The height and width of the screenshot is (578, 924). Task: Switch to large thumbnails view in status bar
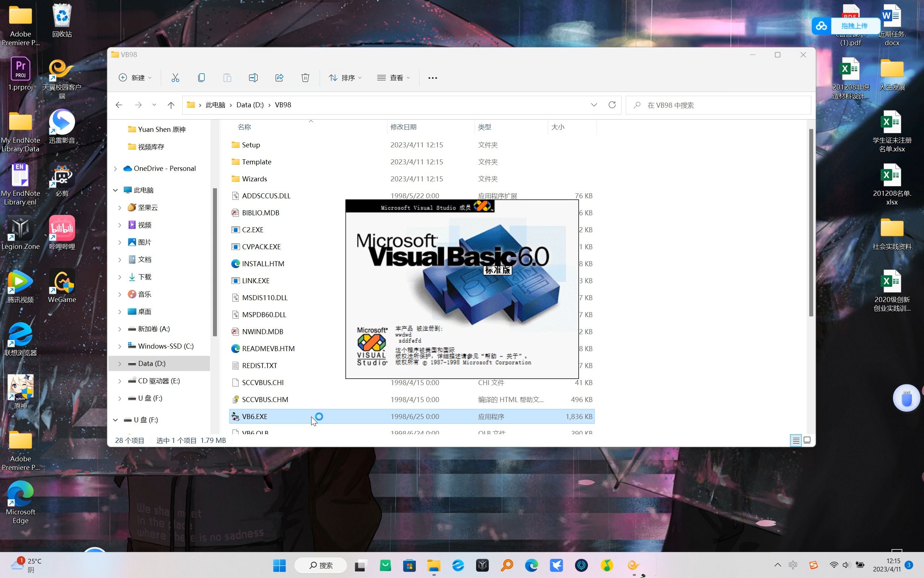click(807, 440)
